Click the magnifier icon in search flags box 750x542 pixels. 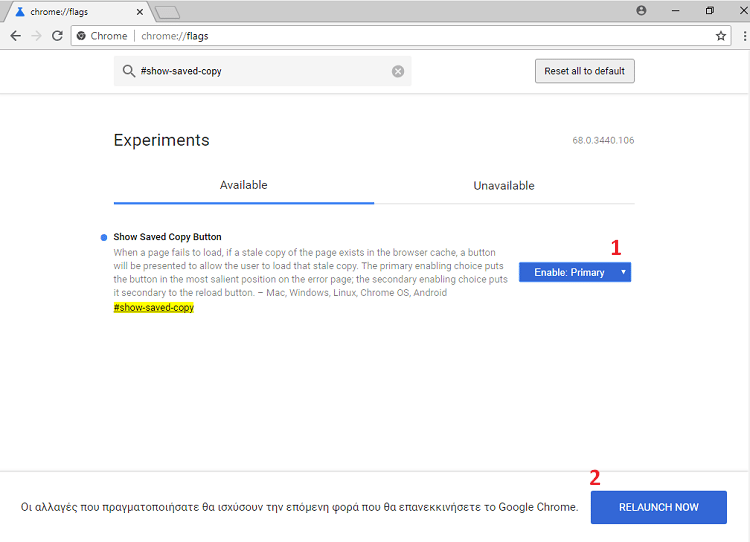pyautogui.click(x=128, y=71)
